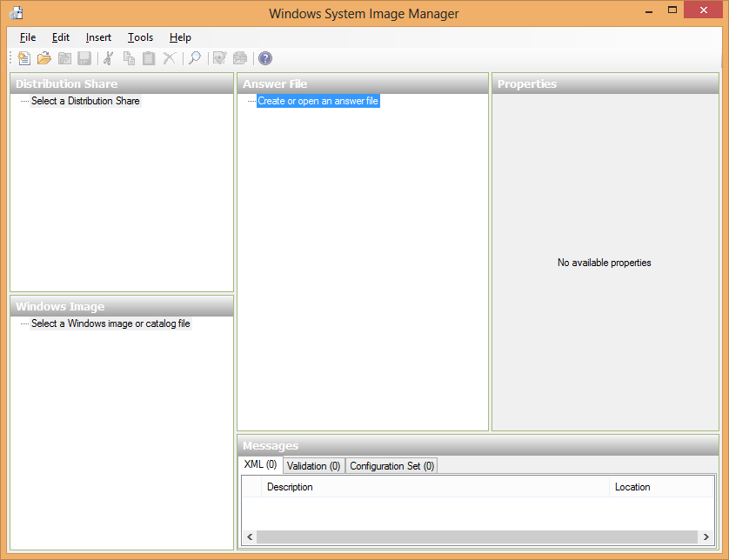This screenshot has height=560, width=729.
Task: Click the Messages horizontal scrollbar track
Action: (478, 537)
